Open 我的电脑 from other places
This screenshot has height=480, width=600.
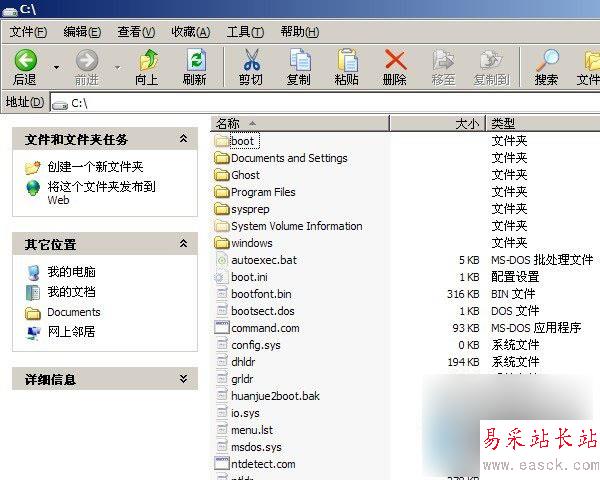tap(72, 272)
